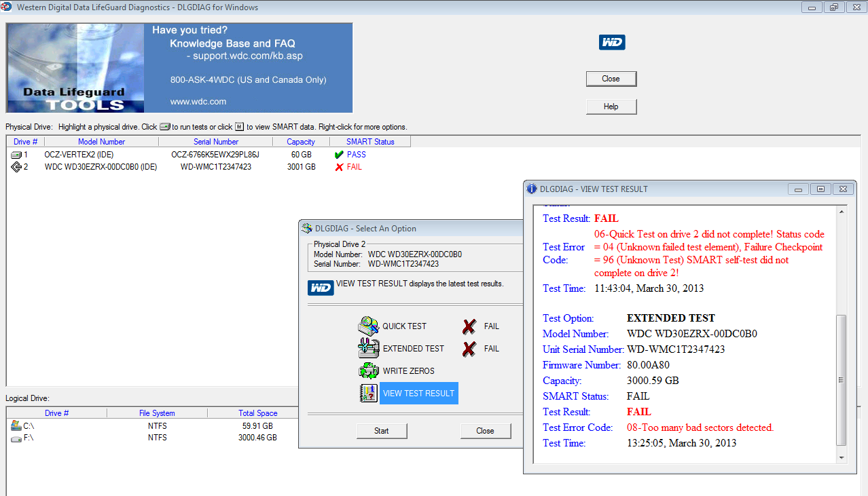The image size is (868, 496).
Task: Click the drive 2 disk icon
Action: click(16, 167)
